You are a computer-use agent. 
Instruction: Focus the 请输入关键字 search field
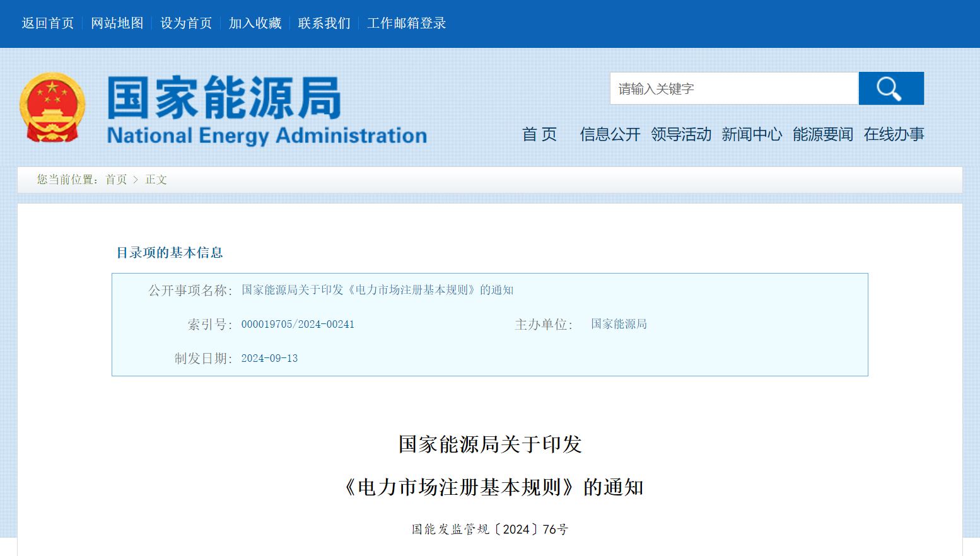tap(733, 88)
